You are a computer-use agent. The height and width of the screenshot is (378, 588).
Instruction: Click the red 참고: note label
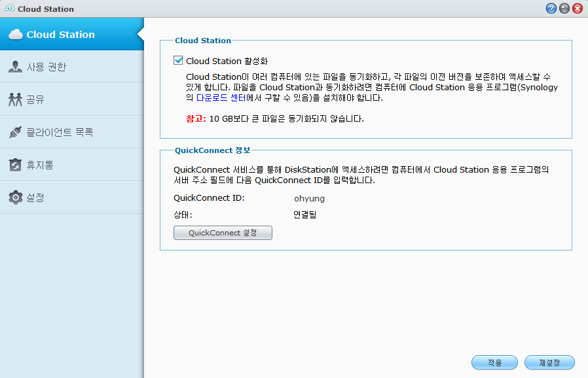pyautogui.click(x=196, y=119)
